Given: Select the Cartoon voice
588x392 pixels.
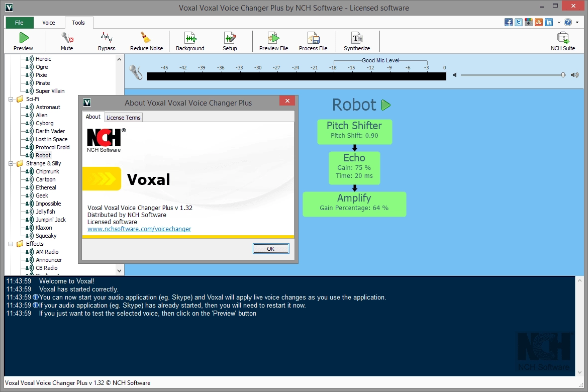Looking at the screenshot, I should [x=45, y=180].
